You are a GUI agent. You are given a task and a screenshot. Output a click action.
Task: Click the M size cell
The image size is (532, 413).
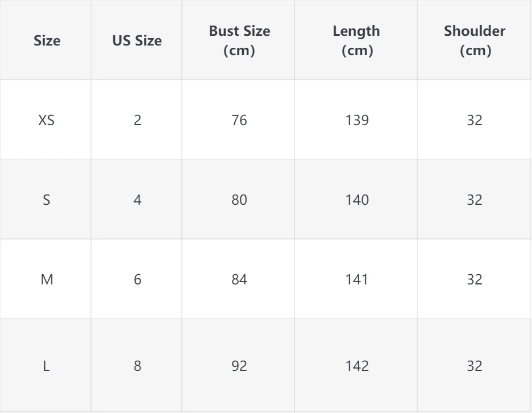coord(47,279)
